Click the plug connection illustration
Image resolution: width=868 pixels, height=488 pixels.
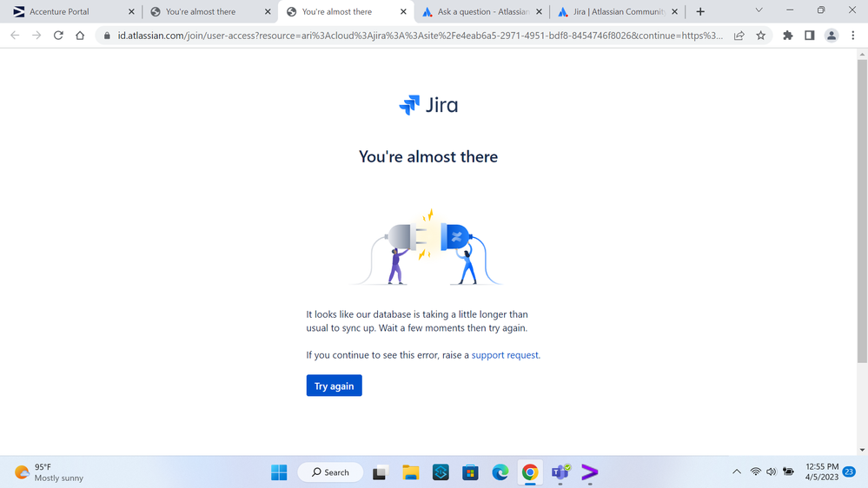click(x=427, y=247)
